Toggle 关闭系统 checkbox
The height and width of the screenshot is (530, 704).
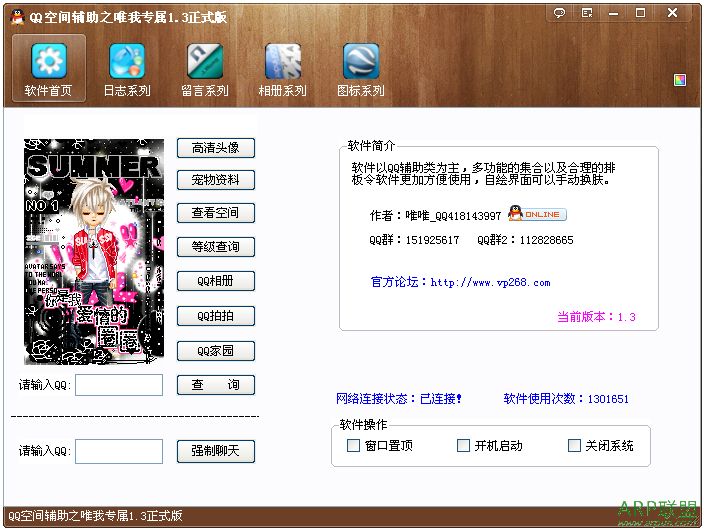[574, 446]
